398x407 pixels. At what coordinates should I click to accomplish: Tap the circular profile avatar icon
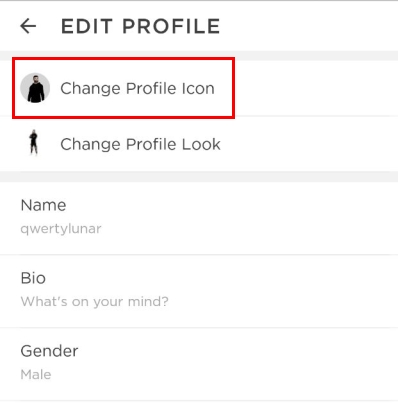(35, 88)
